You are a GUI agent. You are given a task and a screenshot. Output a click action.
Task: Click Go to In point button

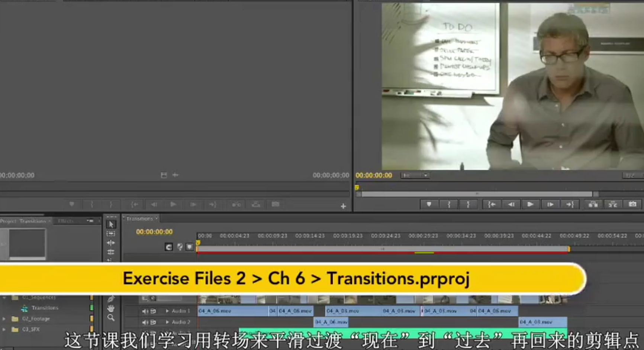click(492, 204)
